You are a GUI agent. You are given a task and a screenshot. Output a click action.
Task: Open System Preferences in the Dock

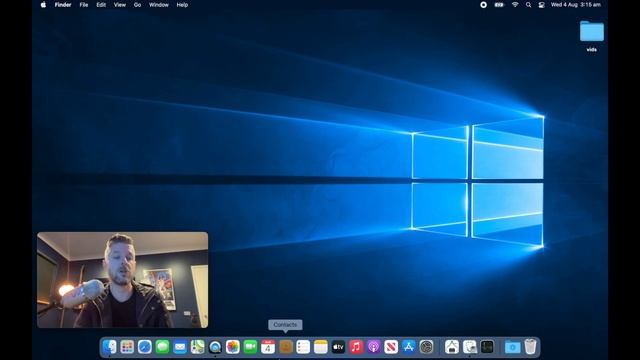pyautogui.click(x=426, y=347)
